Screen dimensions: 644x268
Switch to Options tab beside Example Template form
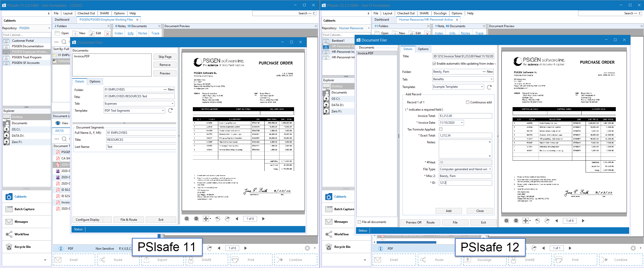coord(423,49)
